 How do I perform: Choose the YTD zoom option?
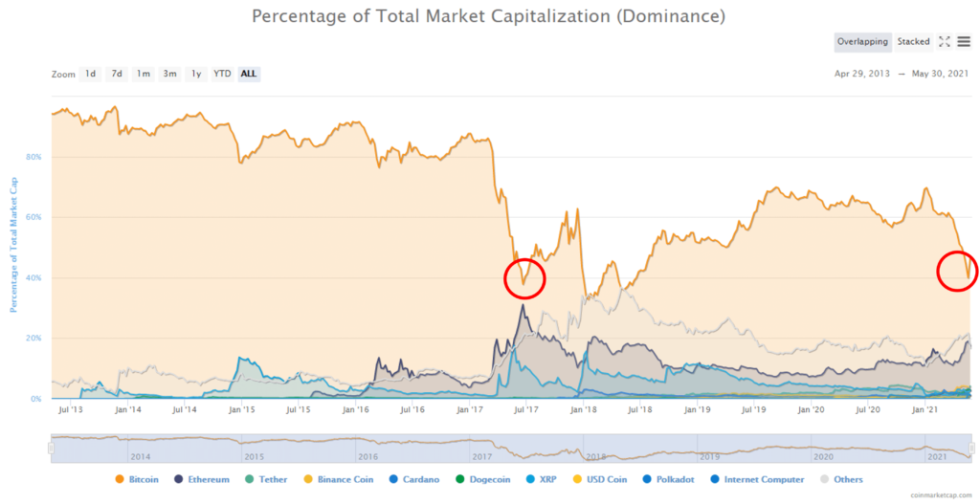(x=222, y=74)
